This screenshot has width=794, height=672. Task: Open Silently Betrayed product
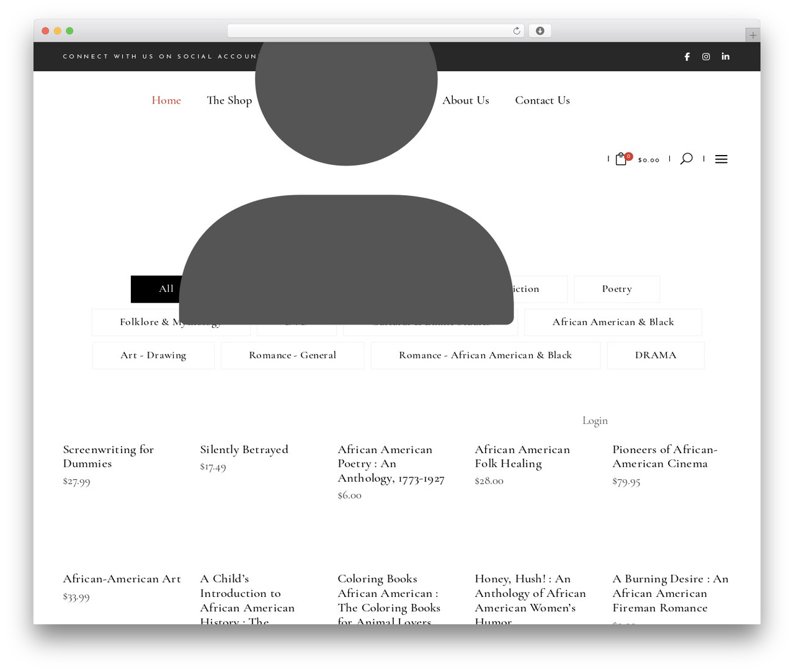[244, 449]
